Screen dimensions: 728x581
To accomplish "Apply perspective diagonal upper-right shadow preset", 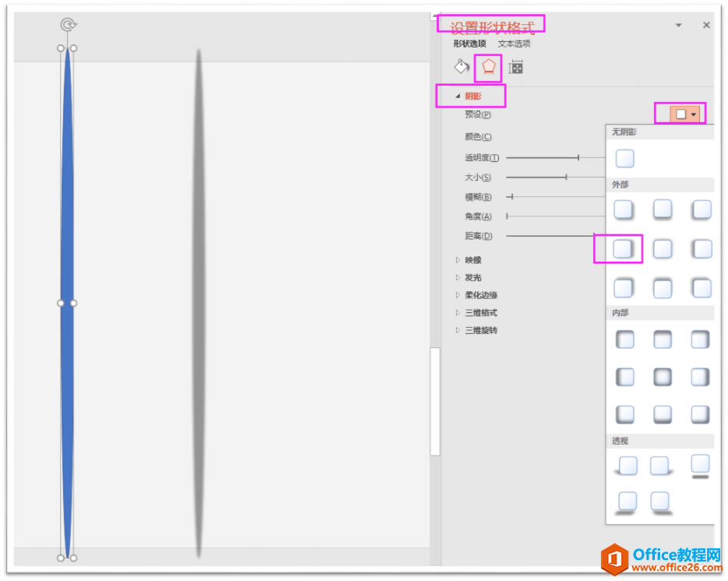I will pyautogui.click(x=661, y=466).
